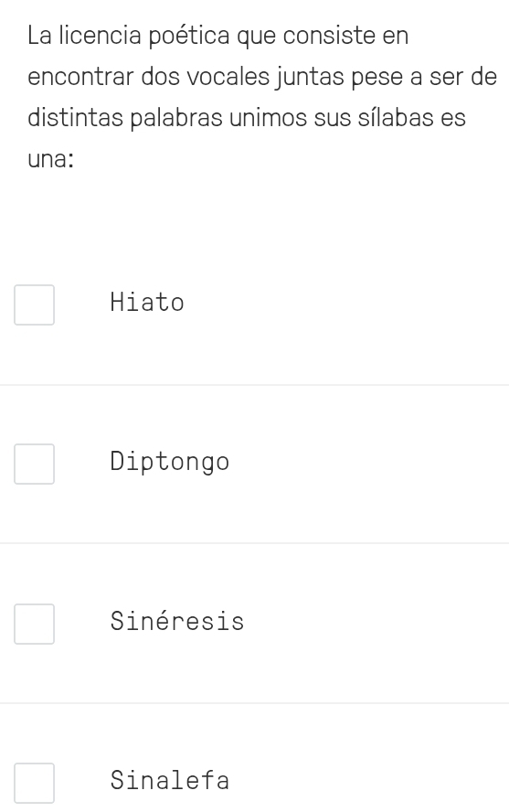The width and height of the screenshot is (509, 812).
Task: Click the divider between Hiato and Diptongo
Action: 254,385
